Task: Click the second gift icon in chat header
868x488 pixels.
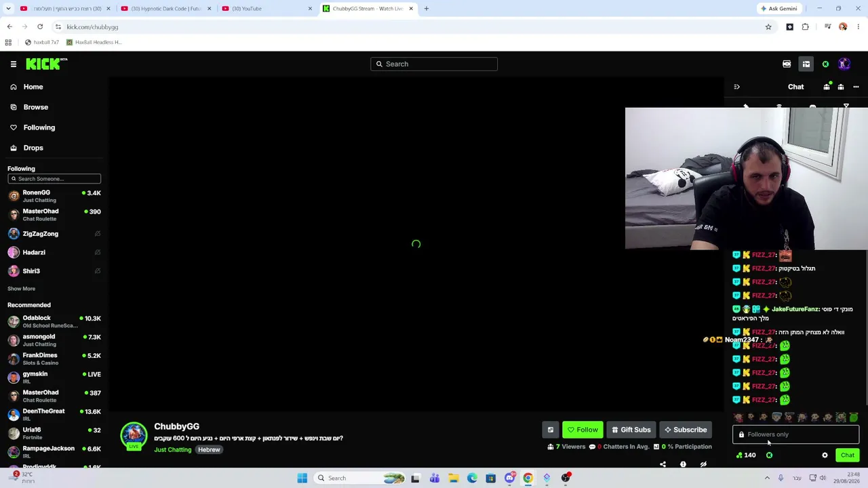Action: point(841,87)
